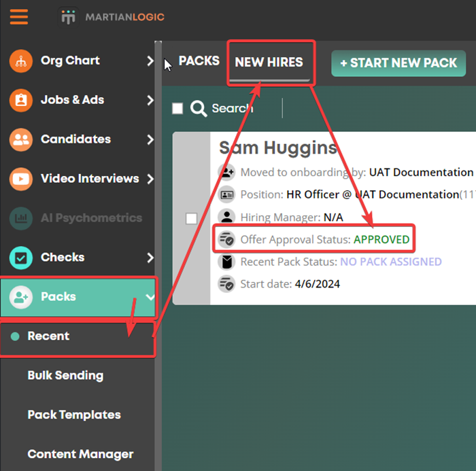Click the Start date icon
The height and width of the screenshot is (471, 476).
coord(226,284)
